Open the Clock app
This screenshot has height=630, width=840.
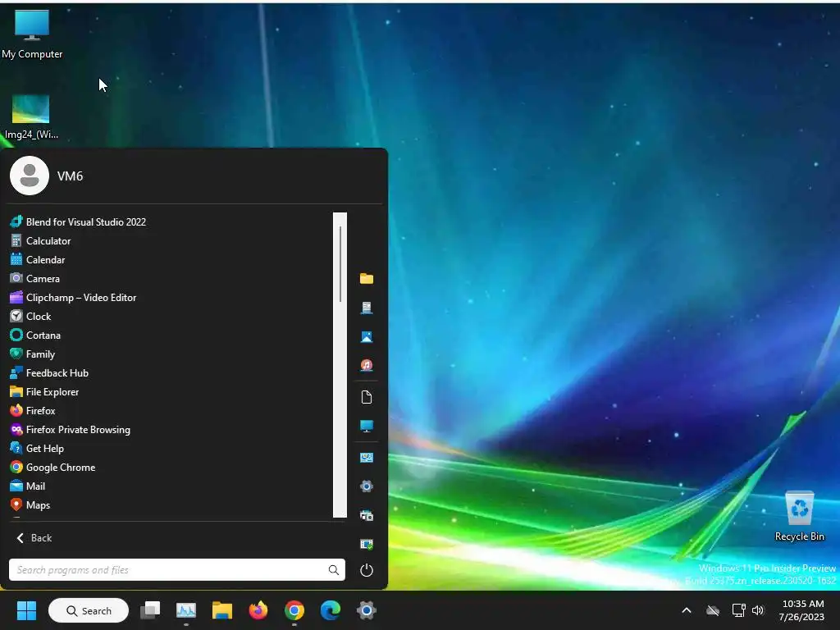coord(30,316)
